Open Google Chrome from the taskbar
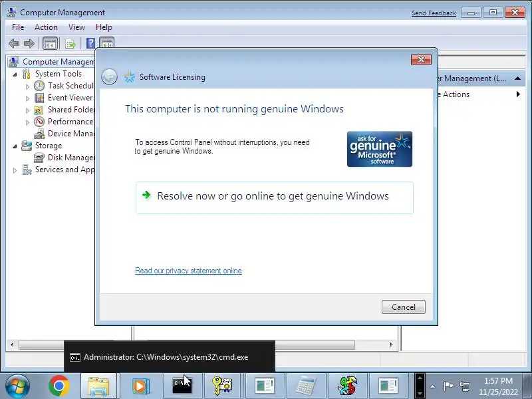The image size is (532, 399). point(59,386)
